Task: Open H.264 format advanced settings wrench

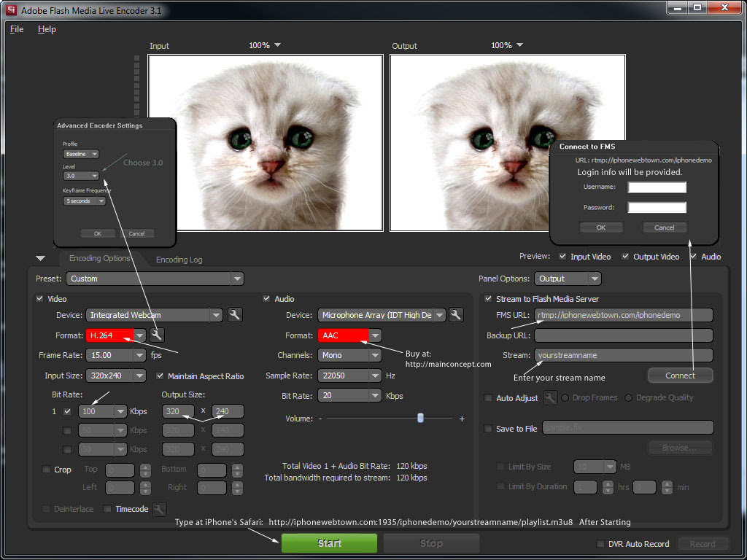Action: click(x=157, y=335)
